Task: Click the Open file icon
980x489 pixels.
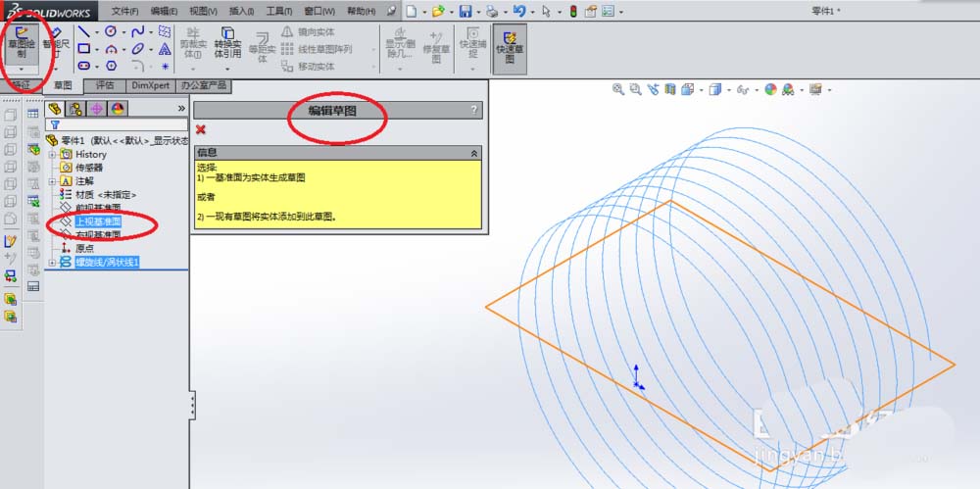Action: 438,11
